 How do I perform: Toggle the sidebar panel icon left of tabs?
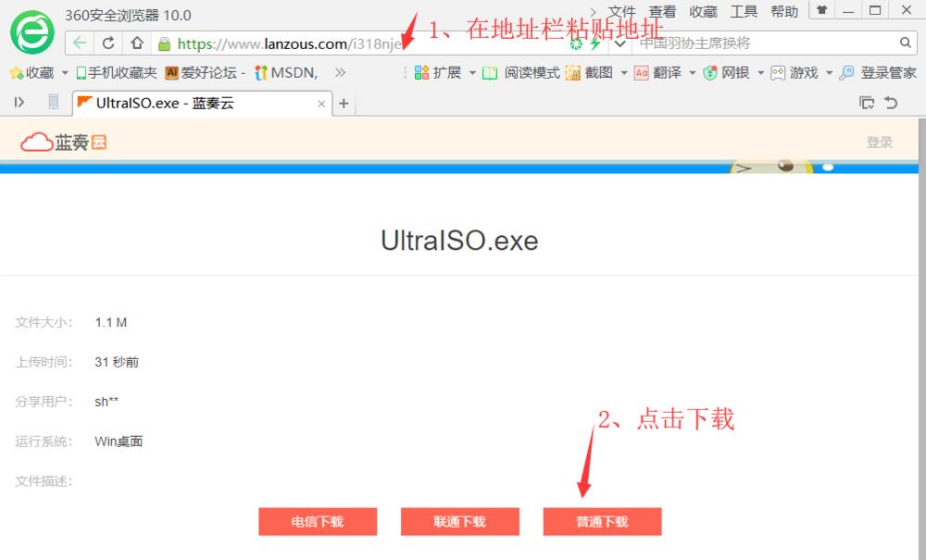19,102
